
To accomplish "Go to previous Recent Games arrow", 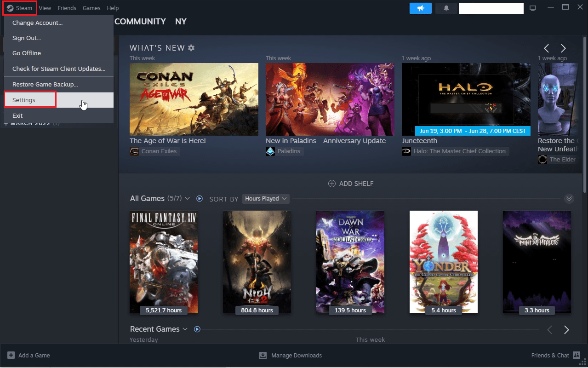I will [550, 330].
